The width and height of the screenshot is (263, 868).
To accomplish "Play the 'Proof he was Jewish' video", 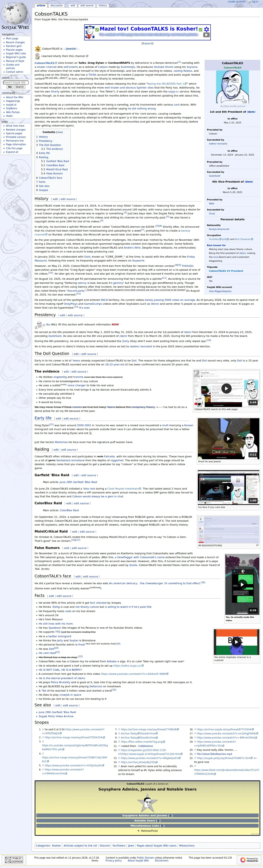I will pyautogui.click(x=228, y=438).
